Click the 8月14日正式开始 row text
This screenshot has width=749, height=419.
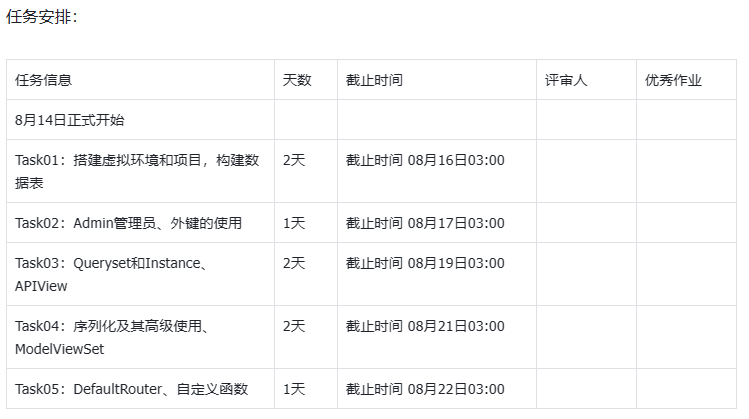(70, 120)
